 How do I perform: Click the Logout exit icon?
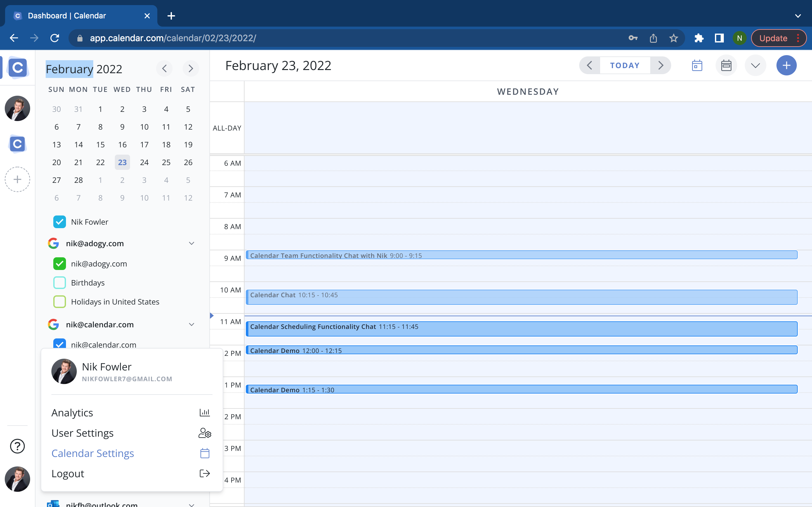204,473
